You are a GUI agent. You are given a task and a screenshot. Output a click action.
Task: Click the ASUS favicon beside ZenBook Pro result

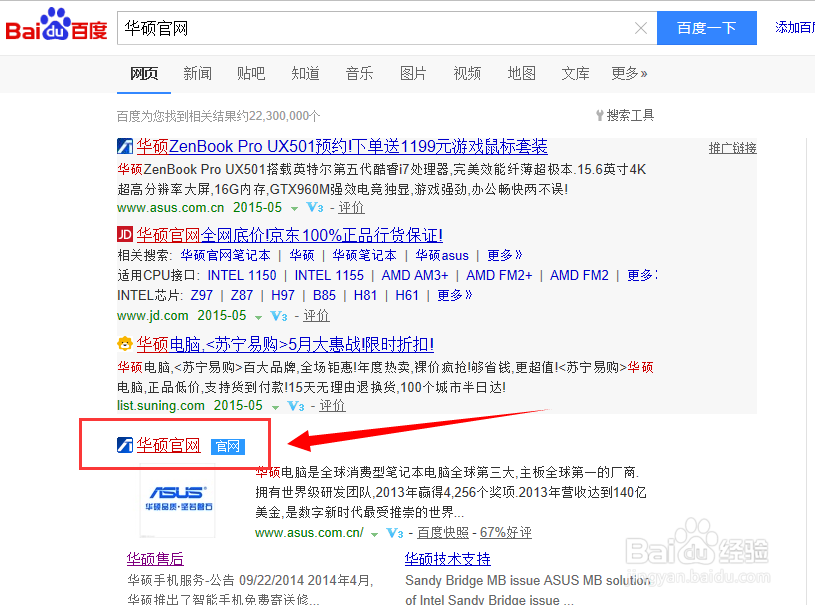click(x=125, y=146)
